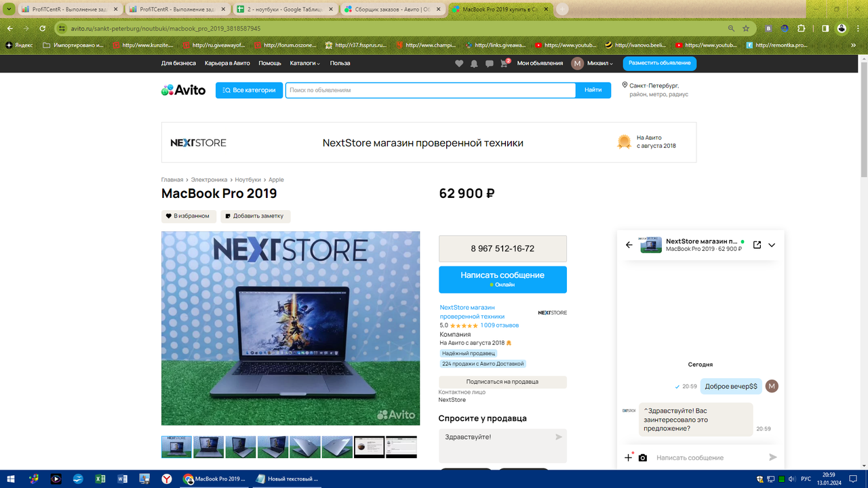
Task: Attach a file with chat plus icon
Action: 628,457
